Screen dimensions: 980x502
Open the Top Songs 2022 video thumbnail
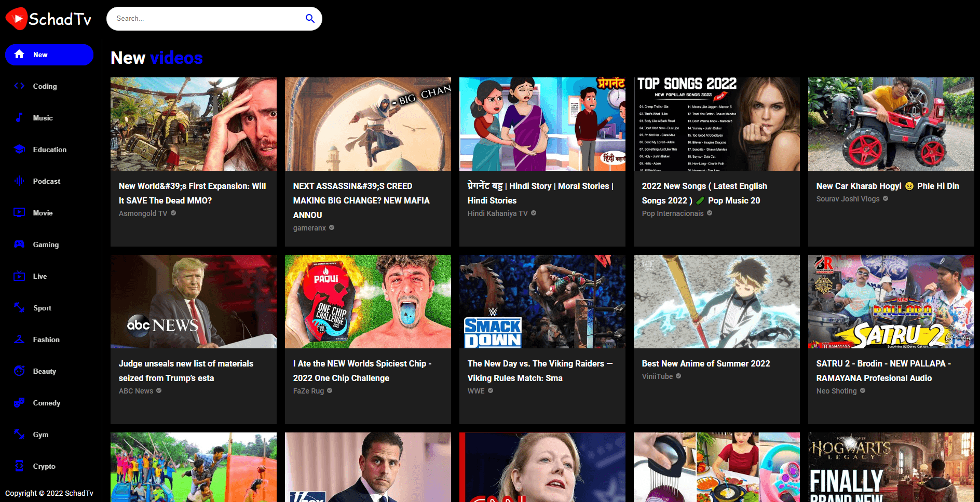716,124
